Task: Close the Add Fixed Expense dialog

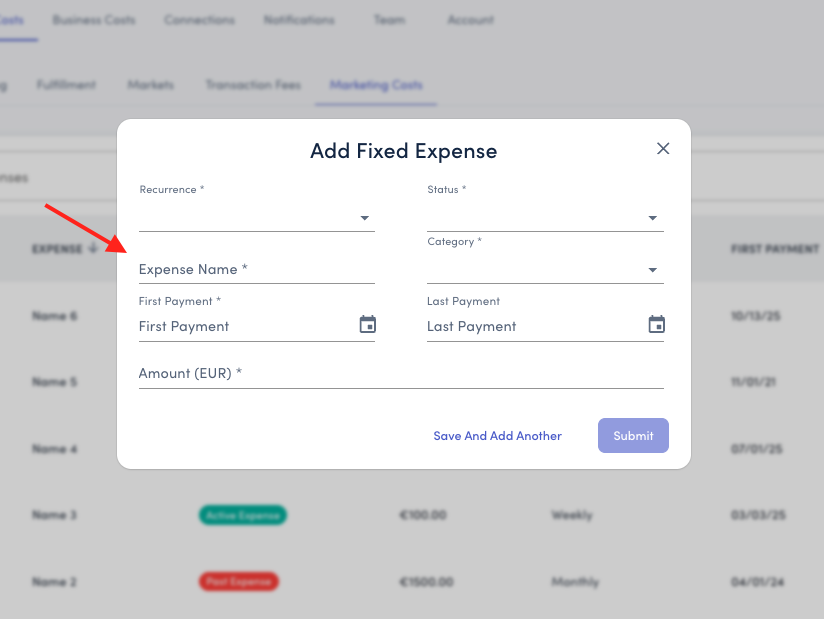Action: point(662,149)
